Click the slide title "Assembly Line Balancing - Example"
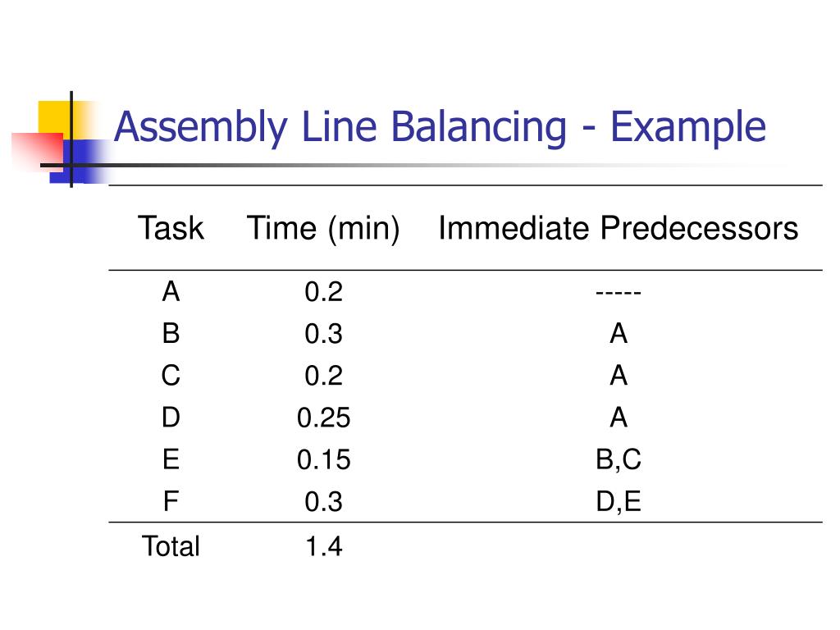Screen dimensions: 840x630 click(x=440, y=129)
